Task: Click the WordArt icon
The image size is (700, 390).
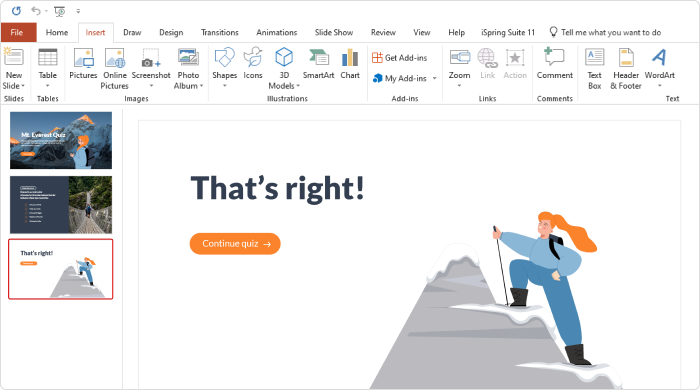Action: tap(659, 58)
